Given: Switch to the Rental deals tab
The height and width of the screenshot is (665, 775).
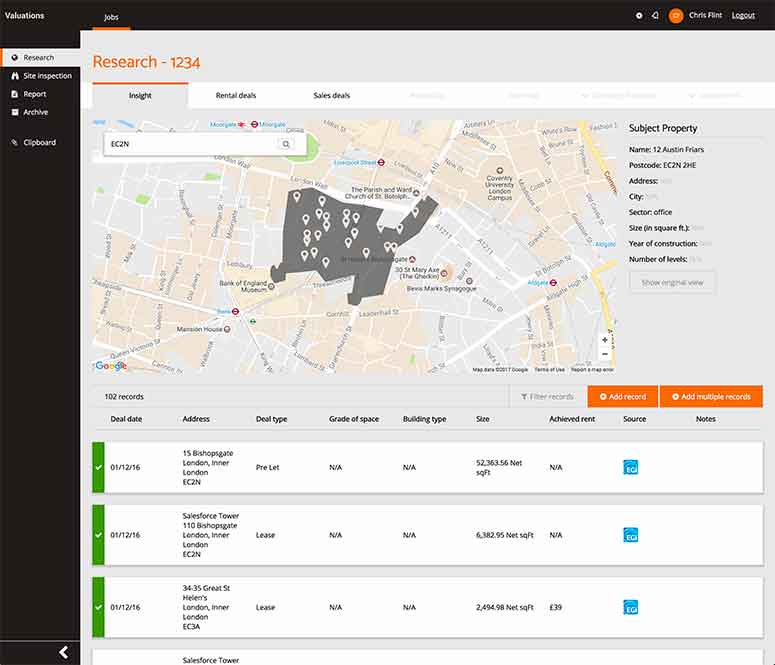Looking at the screenshot, I should [236, 95].
